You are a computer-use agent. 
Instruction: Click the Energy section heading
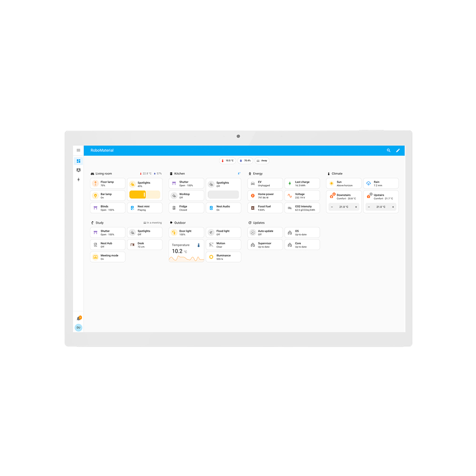coord(258,174)
